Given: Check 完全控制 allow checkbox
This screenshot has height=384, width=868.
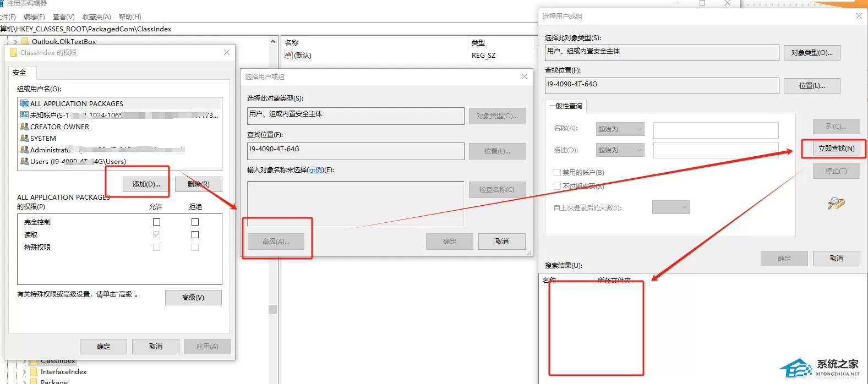Looking at the screenshot, I should 156,222.
